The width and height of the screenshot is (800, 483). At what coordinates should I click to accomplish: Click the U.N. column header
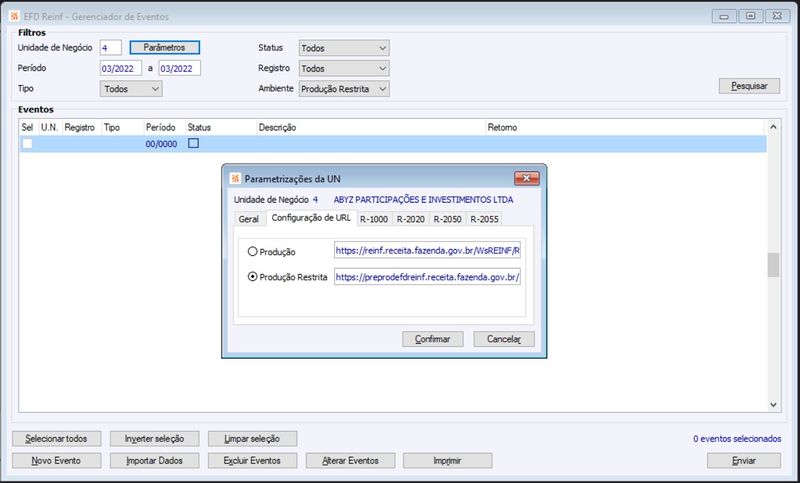(x=49, y=128)
